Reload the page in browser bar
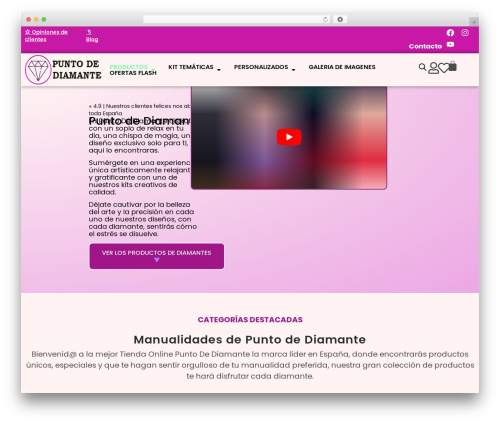Viewport: 500px width, 423px height. pos(325,19)
